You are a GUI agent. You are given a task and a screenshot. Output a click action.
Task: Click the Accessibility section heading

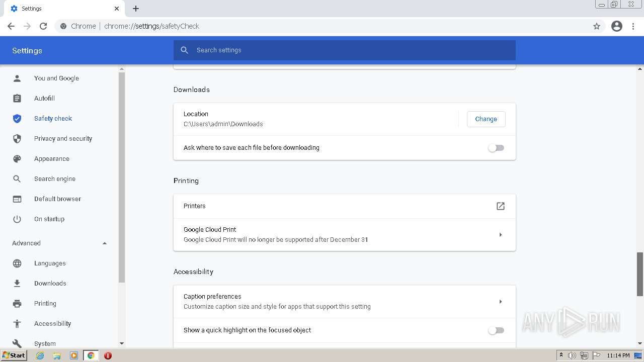point(193,272)
